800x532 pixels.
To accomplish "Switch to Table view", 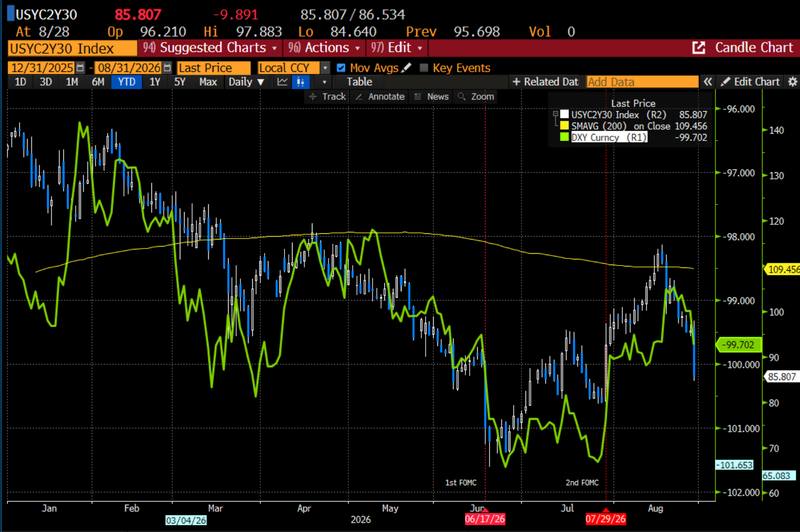I will (x=359, y=82).
